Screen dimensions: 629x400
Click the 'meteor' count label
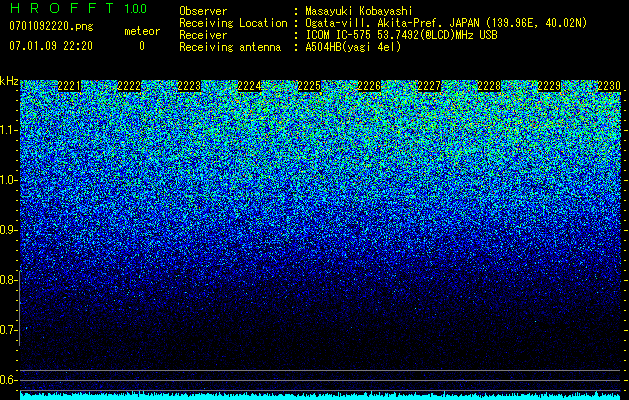click(x=142, y=31)
